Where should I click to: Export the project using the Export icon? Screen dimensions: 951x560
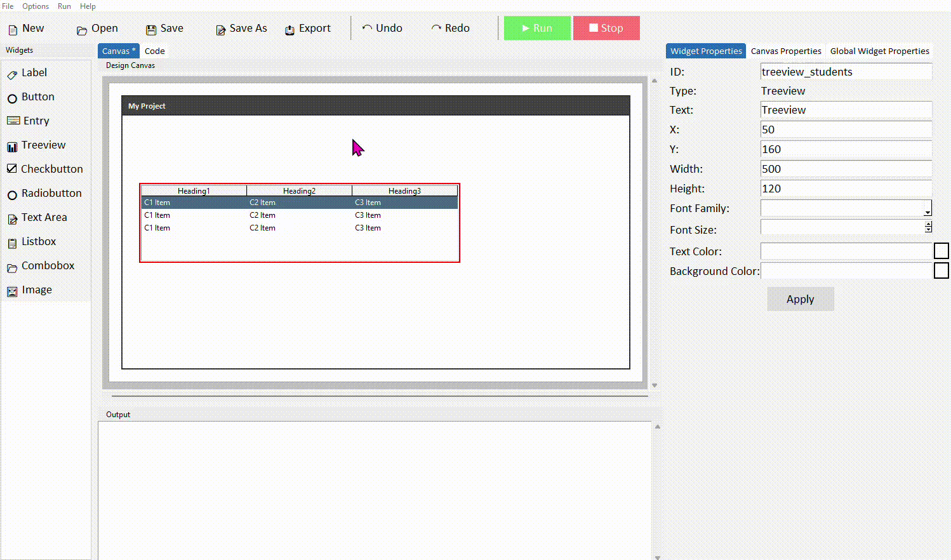(x=307, y=28)
